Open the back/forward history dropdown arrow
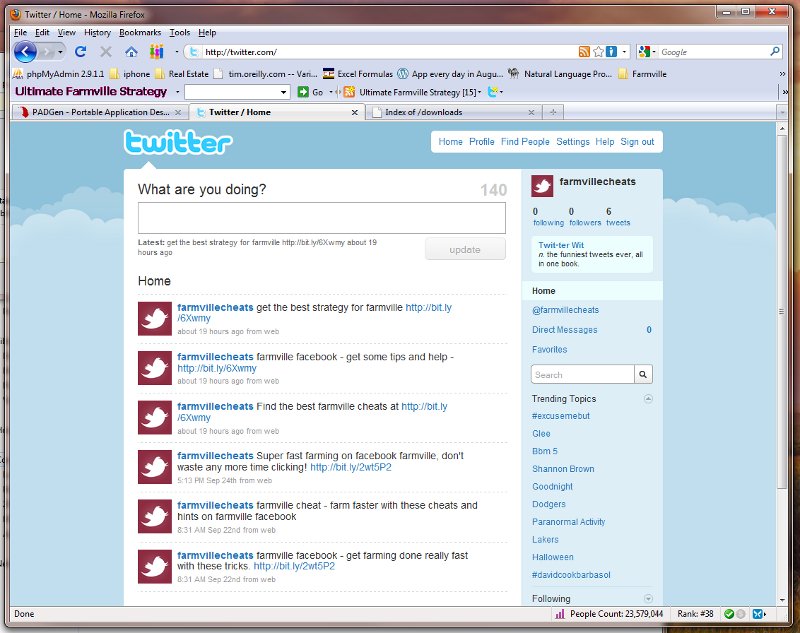Viewport: 800px width, 633px height. click(x=60, y=52)
